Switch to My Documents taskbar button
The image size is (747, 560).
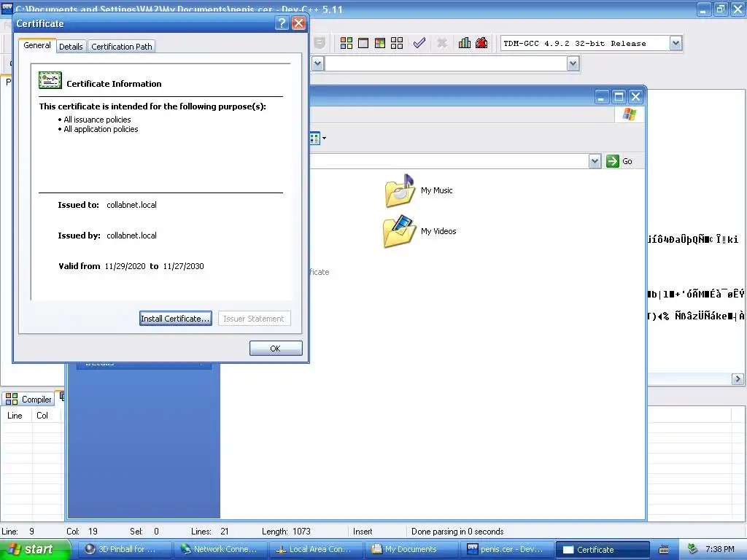[412, 549]
